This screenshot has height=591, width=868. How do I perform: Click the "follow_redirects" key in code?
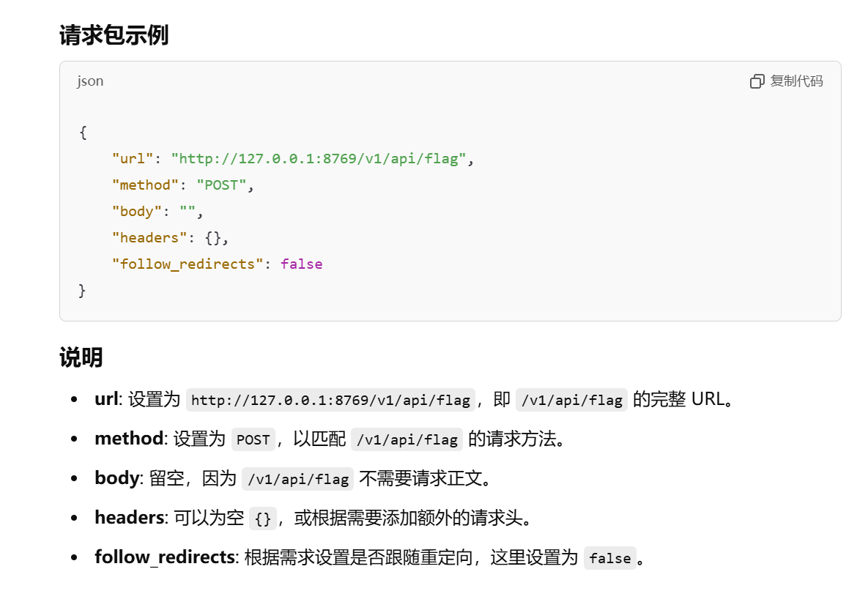(188, 264)
